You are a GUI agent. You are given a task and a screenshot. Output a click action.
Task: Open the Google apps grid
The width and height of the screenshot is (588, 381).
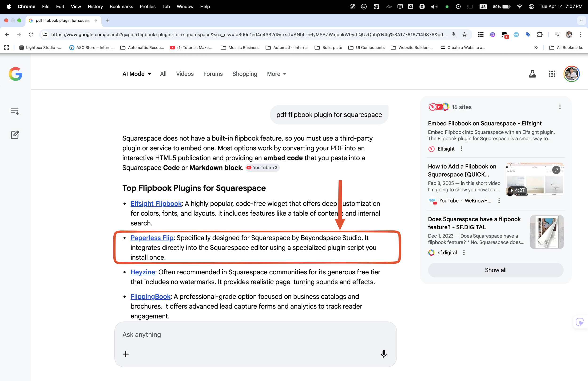pyautogui.click(x=552, y=74)
